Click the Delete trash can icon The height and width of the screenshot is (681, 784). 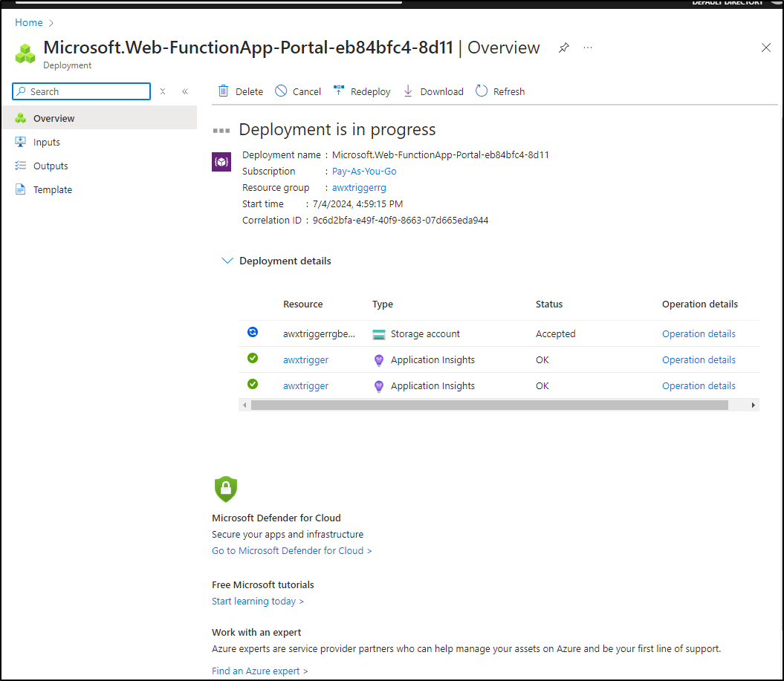point(223,91)
